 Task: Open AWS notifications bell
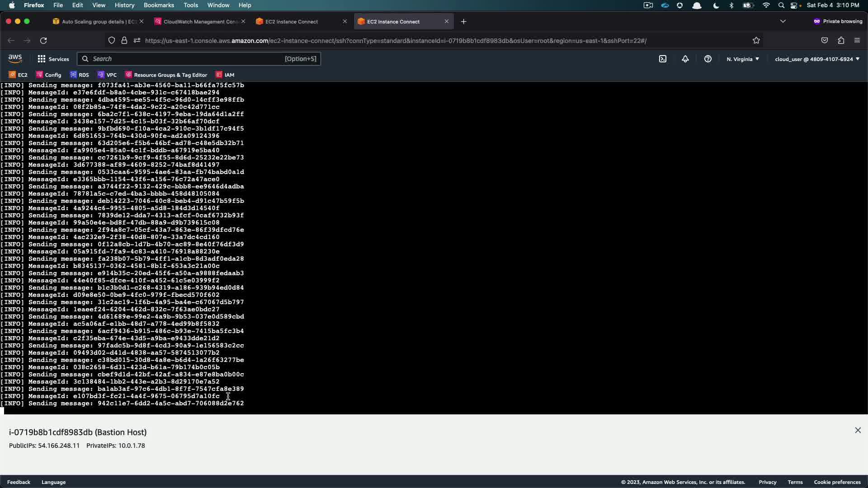click(685, 59)
